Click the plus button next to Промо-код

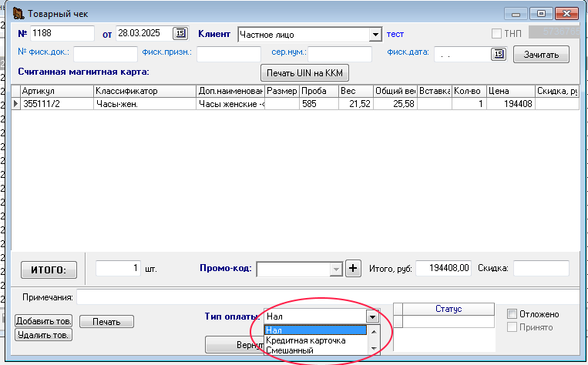(x=353, y=268)
